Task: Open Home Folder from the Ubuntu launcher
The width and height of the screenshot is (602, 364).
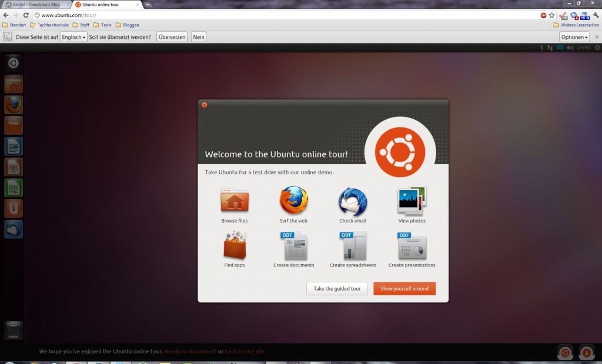Action: tap(14, 84)
